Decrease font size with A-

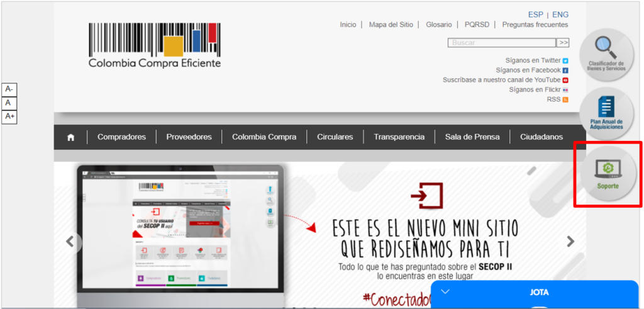[x=9, y=89]
